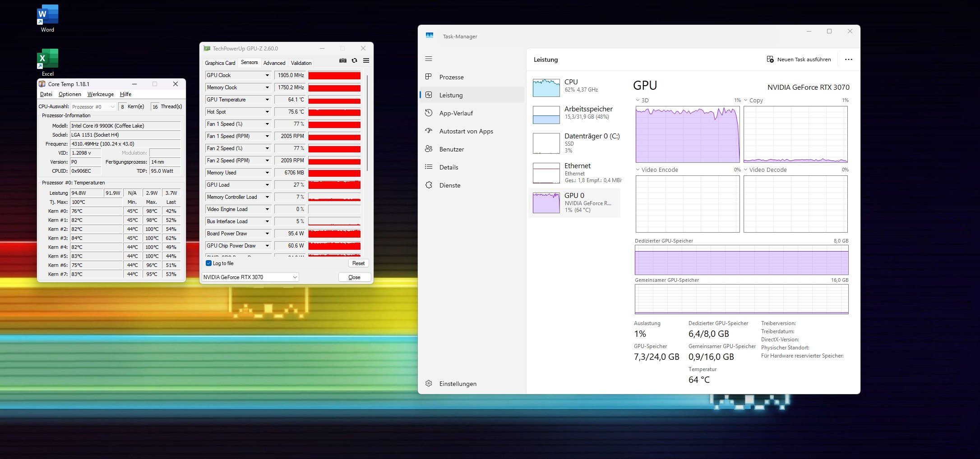
Task: Click the Intel Core i9 9900K model field
Action: pos(125,126)
